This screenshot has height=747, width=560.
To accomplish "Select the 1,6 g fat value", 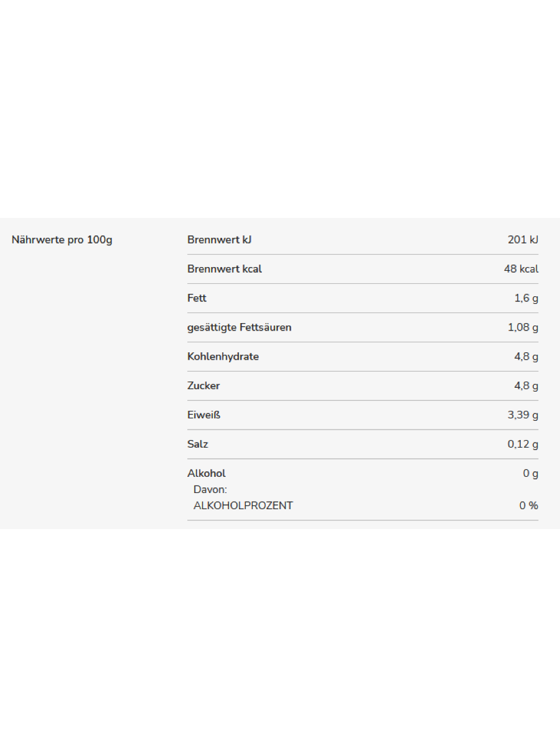I will tap(526, 298).
